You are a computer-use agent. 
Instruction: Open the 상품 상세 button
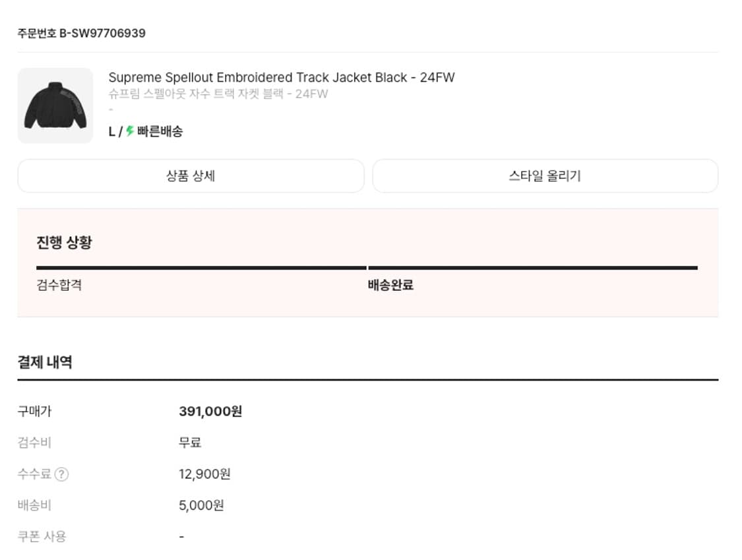(191, 175)
